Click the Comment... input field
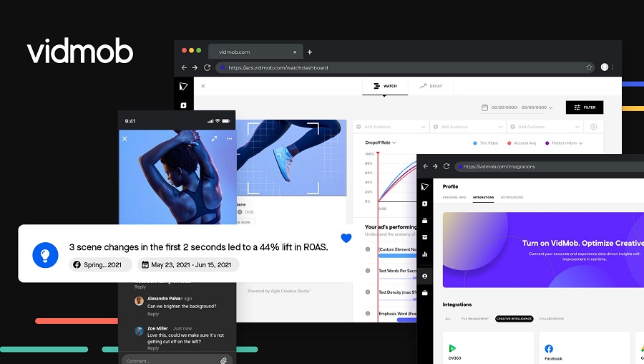 pyautogui.click(x=176, y=360)
